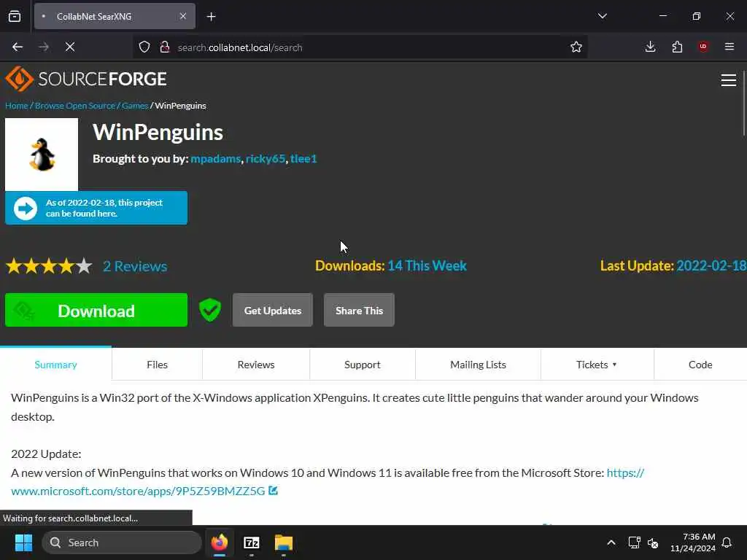Click the project moved banner link

click(96, 208)
